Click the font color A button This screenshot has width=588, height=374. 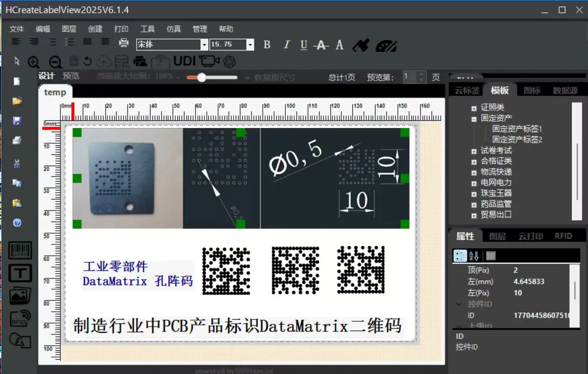tap(339, 45)
